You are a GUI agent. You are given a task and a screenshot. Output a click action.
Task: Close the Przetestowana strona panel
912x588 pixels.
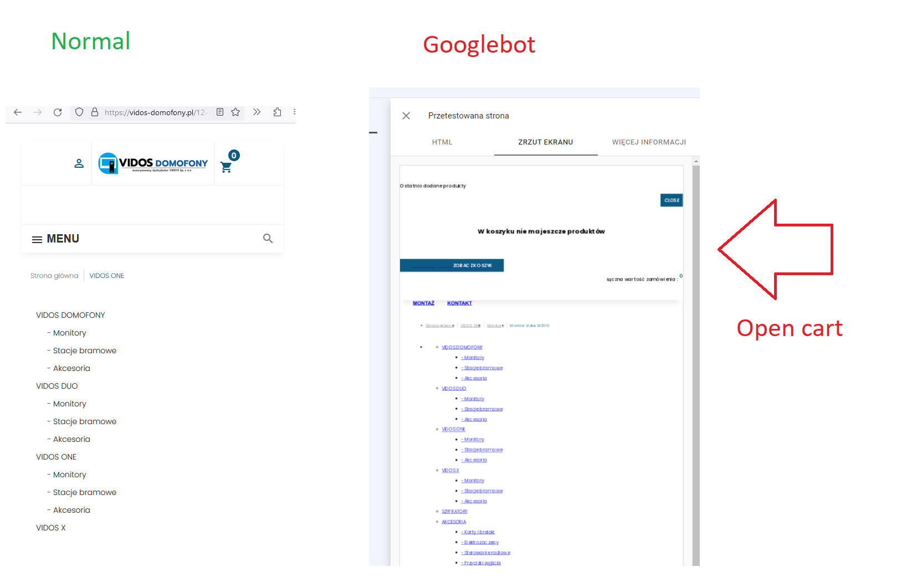[x=406, y=116]
